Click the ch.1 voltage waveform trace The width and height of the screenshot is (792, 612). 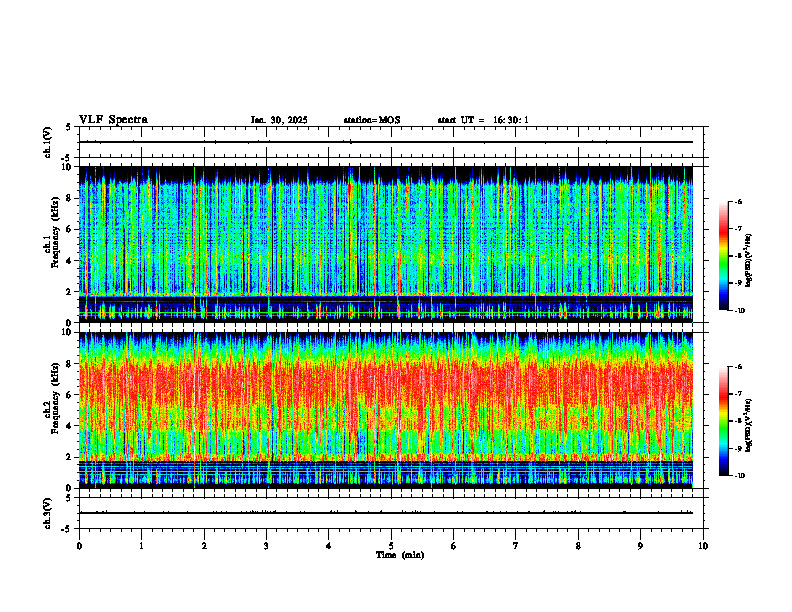[386, 142]
